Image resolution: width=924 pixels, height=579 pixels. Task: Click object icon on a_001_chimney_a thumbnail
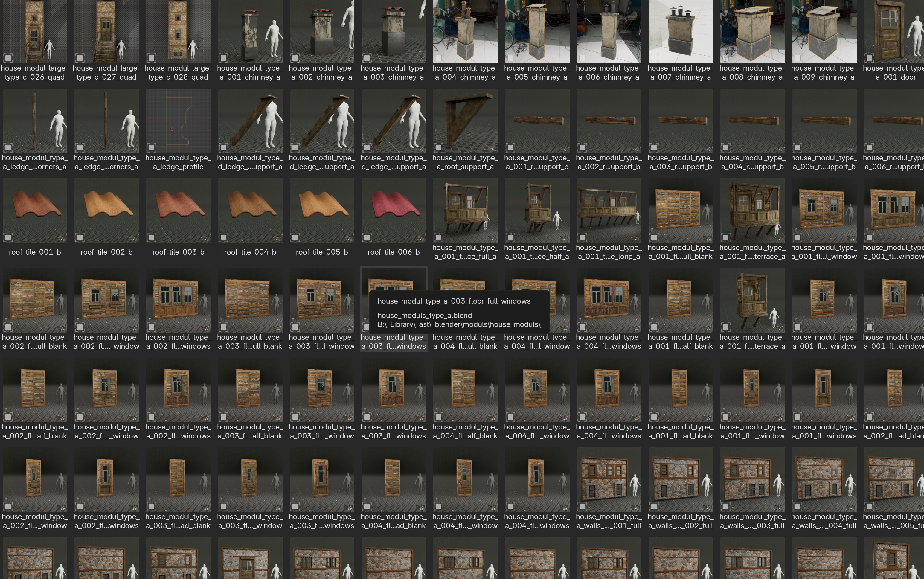coord(223,58)
